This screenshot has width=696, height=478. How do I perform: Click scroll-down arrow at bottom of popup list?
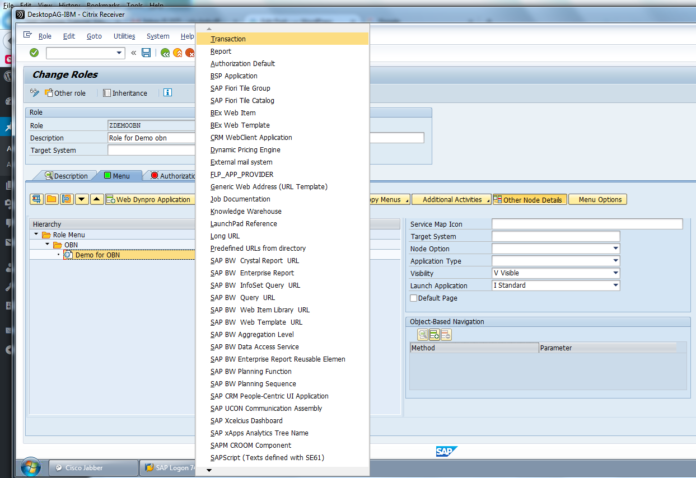point(209,470)
